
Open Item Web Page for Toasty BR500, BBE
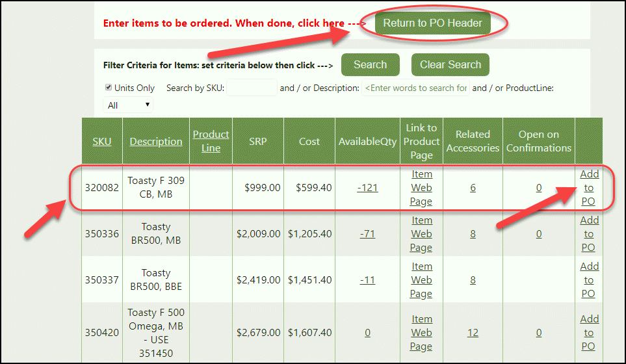coord(421,280)
